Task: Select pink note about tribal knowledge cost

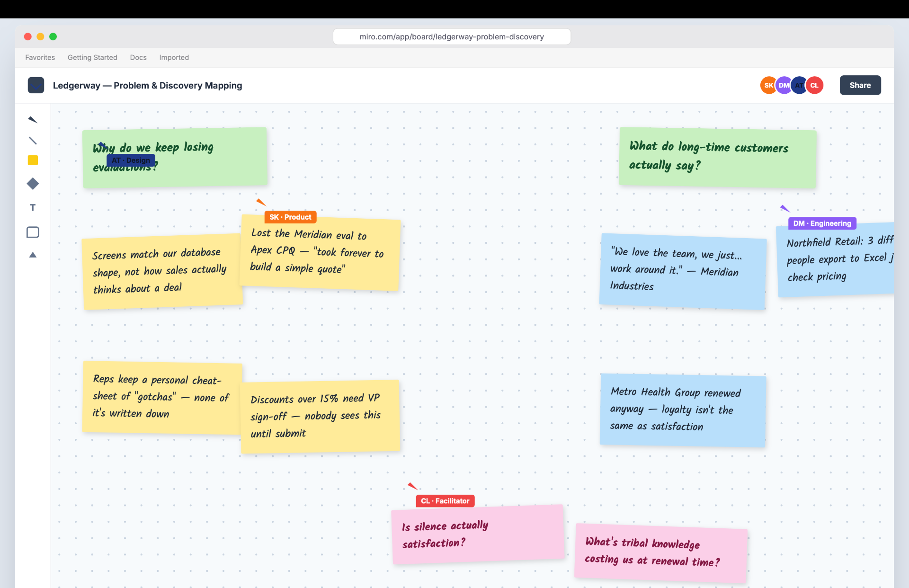Action: [661, 553]
